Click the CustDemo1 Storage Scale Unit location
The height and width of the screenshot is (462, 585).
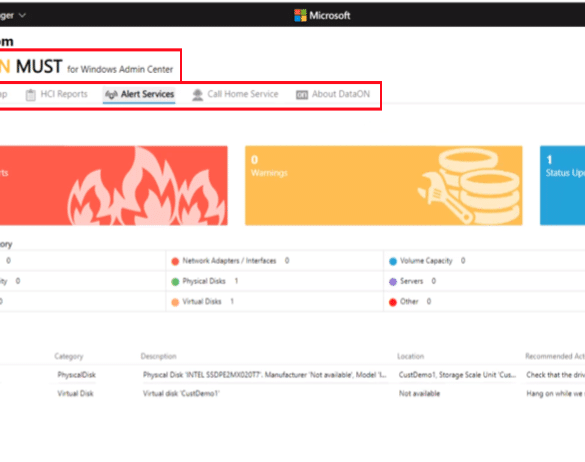click(x=457, y=375)
